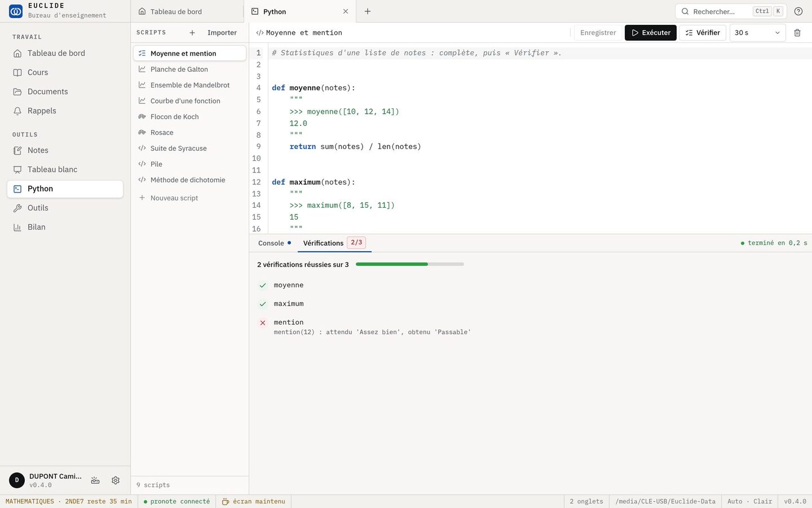Viewport: 812px width, 508px height.
Task: Click pronote connecté in status bar
Action: pos(177,501)
